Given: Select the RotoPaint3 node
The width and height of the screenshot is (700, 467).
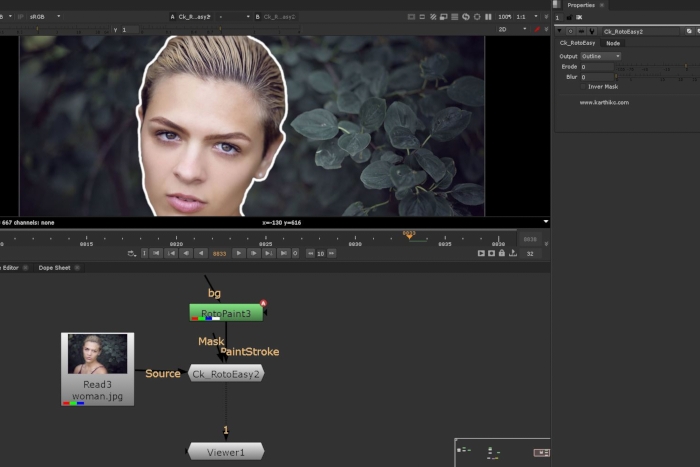Looking at the screenshot, I should pyautogui.click(x=226, y=313).
